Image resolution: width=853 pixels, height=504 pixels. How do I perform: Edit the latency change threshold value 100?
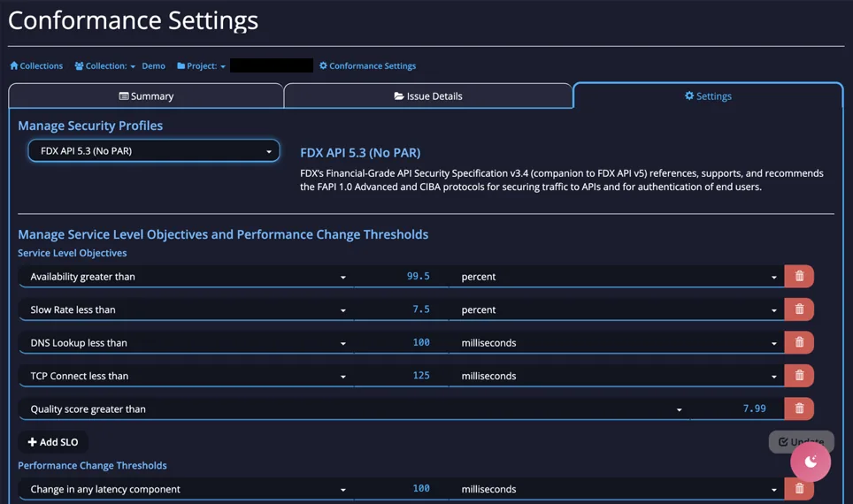[x=402, y=489]
